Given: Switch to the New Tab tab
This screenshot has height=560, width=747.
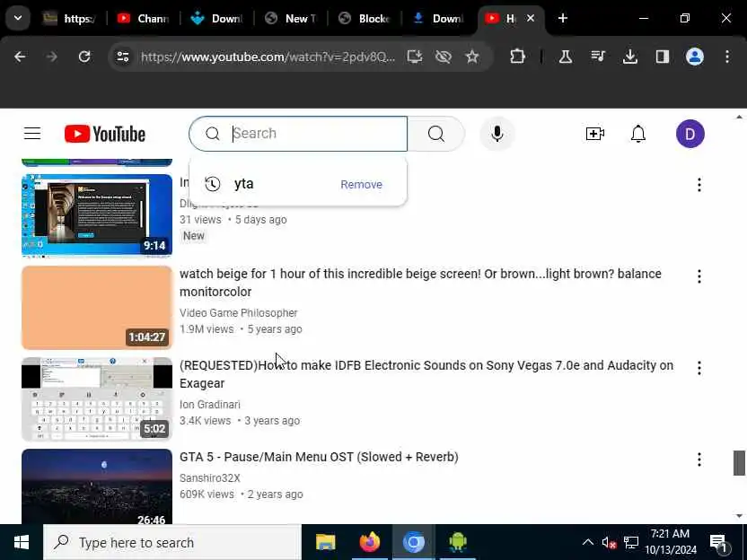Looking at the screenshot, I should pyautogui.click(x=291, y=19).
